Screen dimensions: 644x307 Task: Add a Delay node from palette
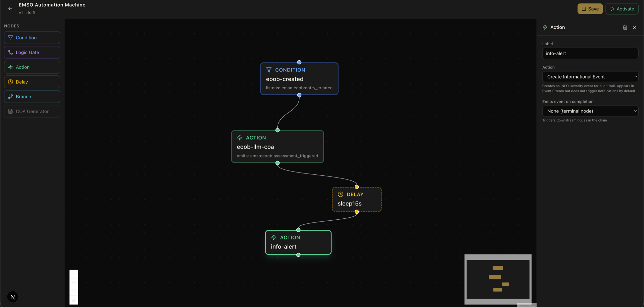[32, 82]
